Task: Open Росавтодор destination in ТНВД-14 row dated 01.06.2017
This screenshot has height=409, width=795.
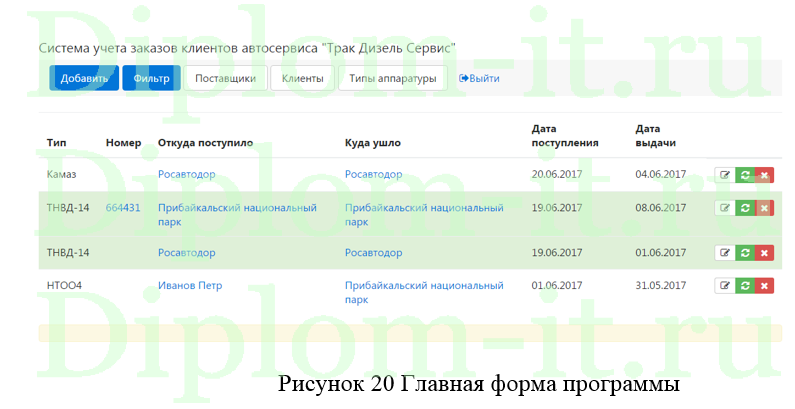Action: (x=374, y=252)
